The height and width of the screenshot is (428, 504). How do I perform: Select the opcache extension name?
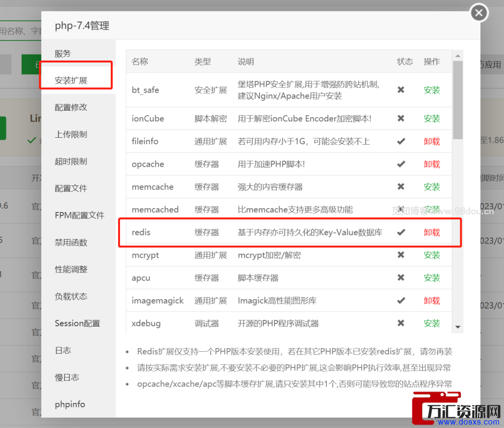coord(148,164)
